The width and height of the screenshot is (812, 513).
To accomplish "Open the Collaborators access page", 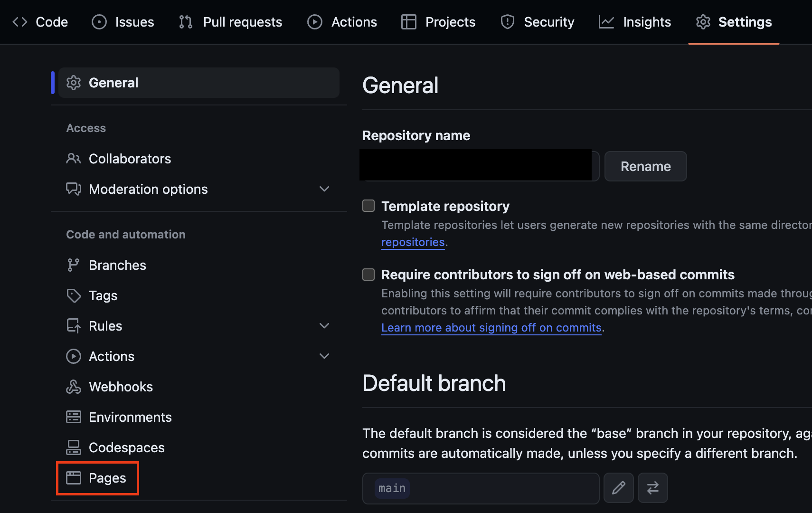I will click(x=130, y=159).
